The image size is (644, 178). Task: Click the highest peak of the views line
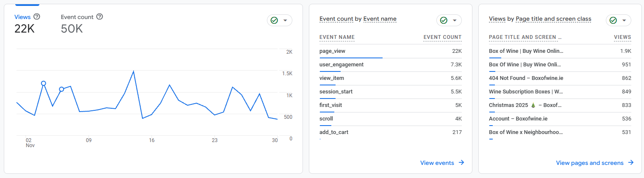coord(133,71)
